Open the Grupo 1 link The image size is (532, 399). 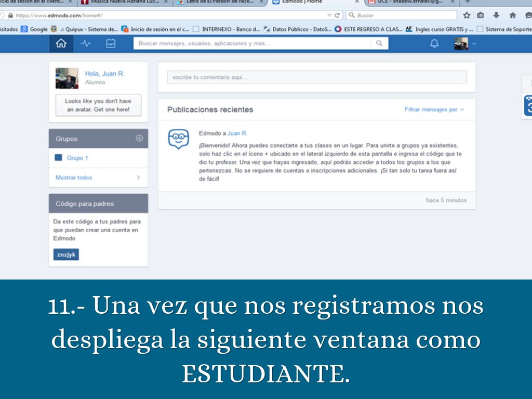77,158
